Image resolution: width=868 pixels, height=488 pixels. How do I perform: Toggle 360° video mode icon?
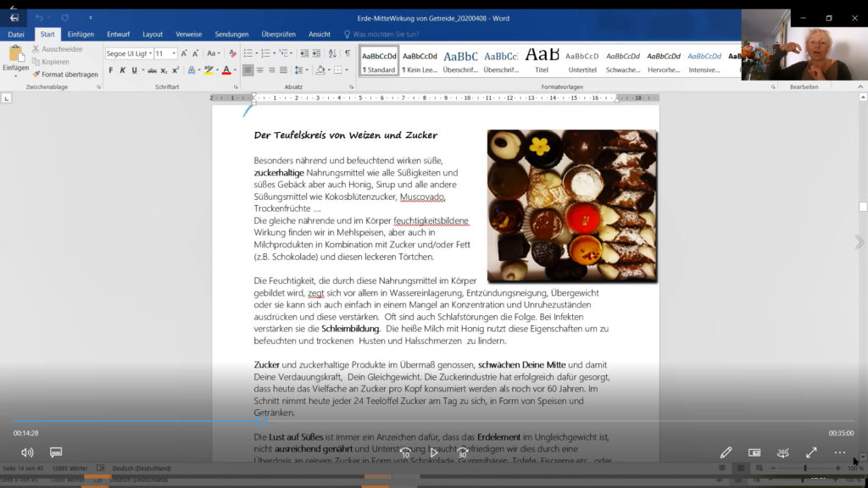click(782, 452)
